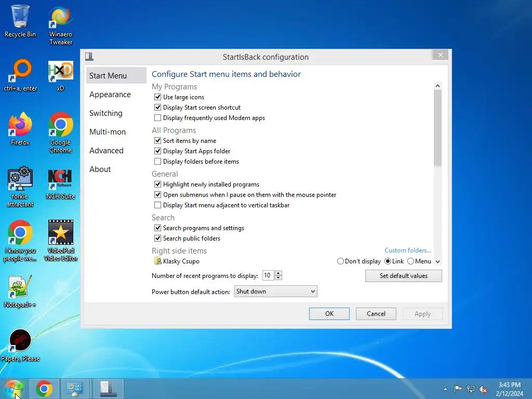532x399 pixels.
Task: Uncheck Search public folders
Action: coord(157,238)
